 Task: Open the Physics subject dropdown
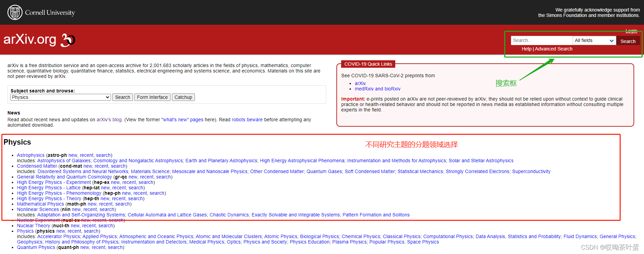click(61, 97)
